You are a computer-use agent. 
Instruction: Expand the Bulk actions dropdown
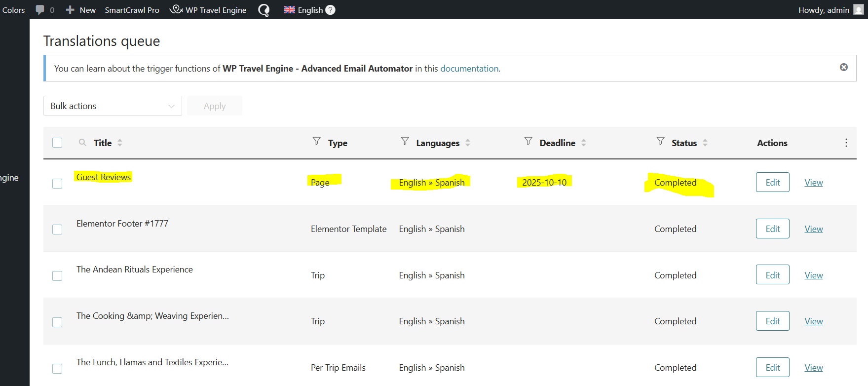tap(113, 106)
